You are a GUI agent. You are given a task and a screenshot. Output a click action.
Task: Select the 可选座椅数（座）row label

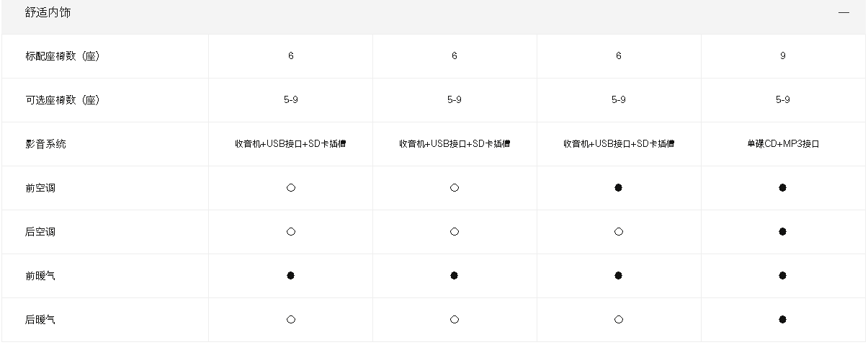[62, 100]
